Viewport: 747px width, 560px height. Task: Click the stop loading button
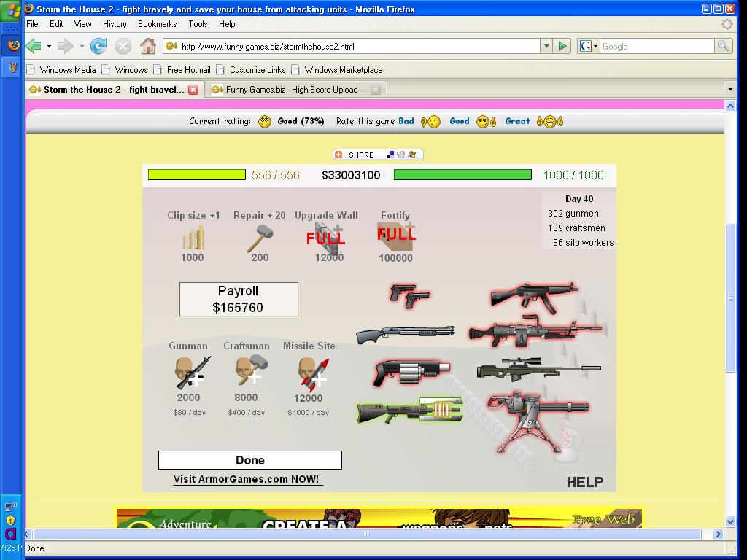123,46
